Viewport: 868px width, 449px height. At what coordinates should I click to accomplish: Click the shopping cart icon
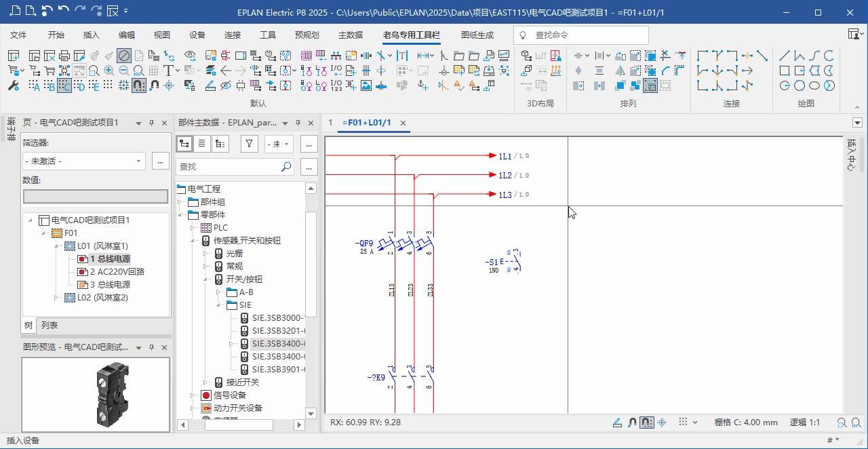[x=49, y=71]
